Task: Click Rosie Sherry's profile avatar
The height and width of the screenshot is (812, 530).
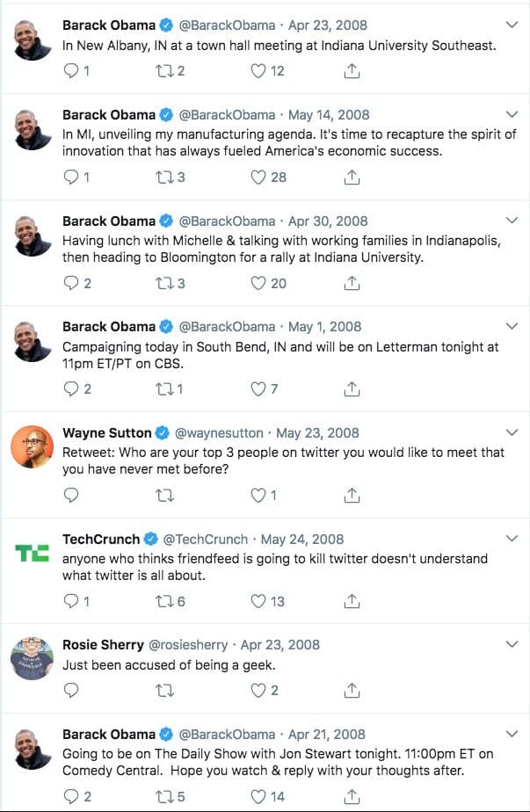Action: [33, 657]
